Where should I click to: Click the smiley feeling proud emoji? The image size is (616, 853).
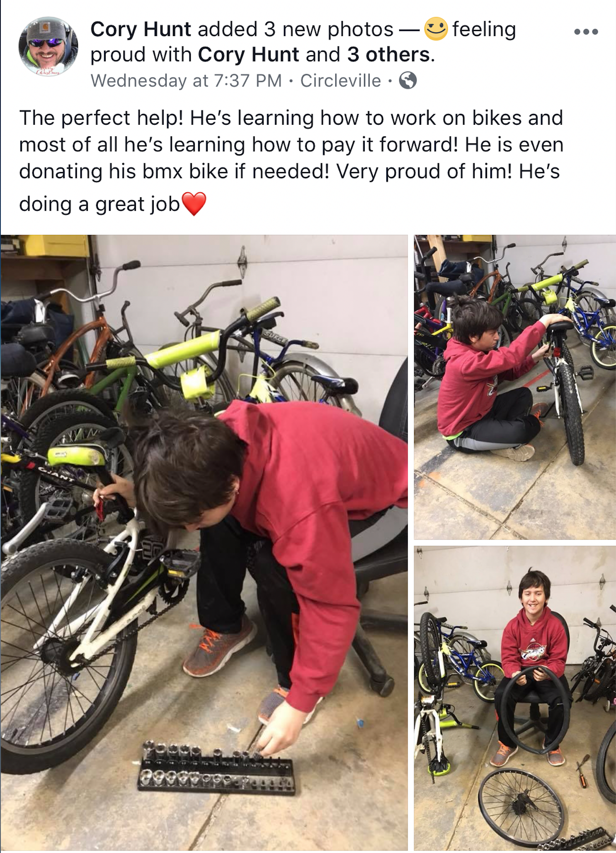pos(435,29)
